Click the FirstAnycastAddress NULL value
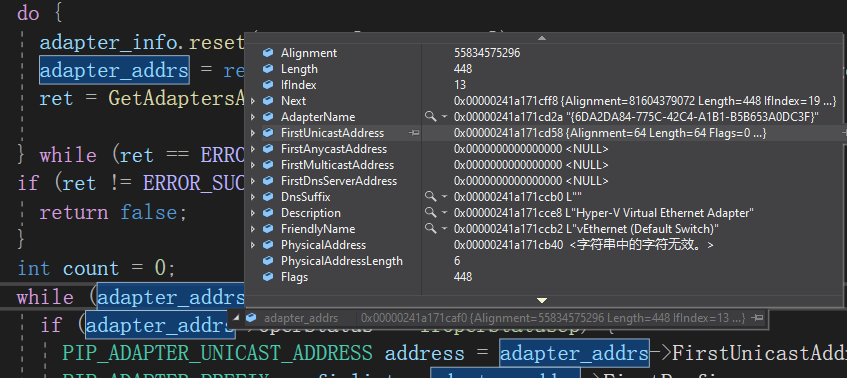Image resolution: width=847 pixels, height=378 pixels. pyautogui.click(x=531, y=149)
